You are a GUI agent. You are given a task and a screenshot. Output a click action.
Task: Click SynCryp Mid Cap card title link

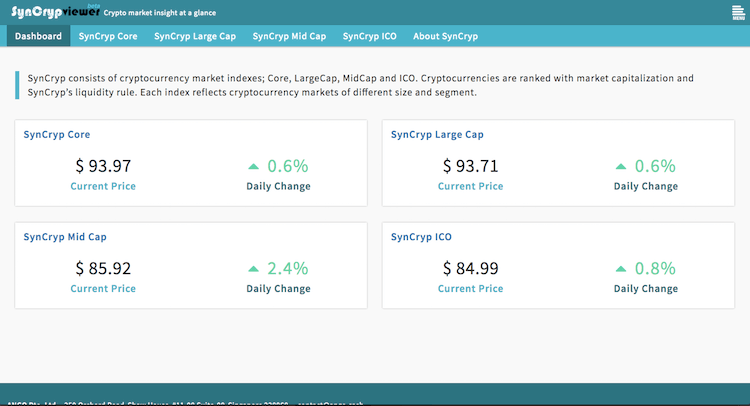[65, 237]
